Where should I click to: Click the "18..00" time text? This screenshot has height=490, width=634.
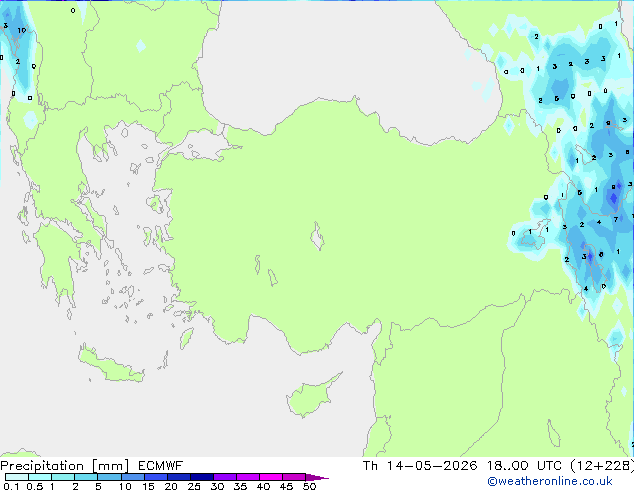[x=507, y=466]
